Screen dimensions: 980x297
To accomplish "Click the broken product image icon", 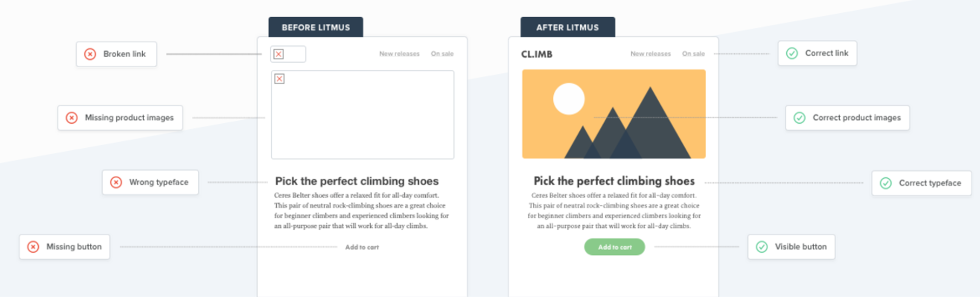I will pyautogui.click(x=279, y=79).
